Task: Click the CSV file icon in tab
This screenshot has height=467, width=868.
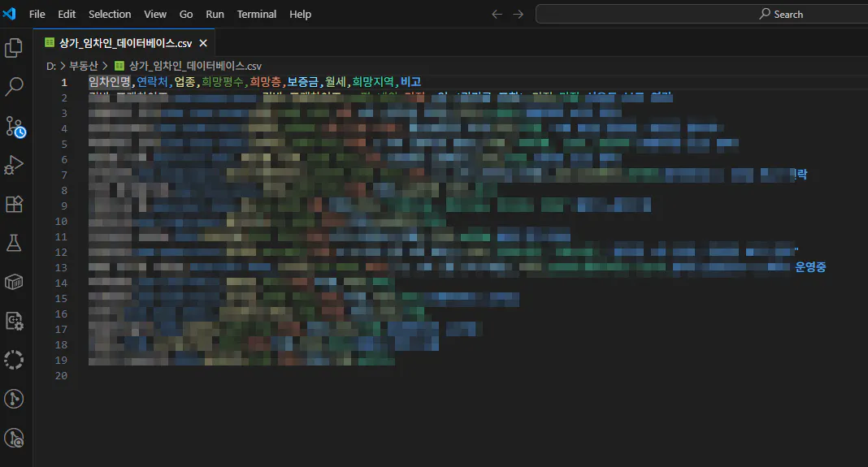Action: click(x=50, y=42)
